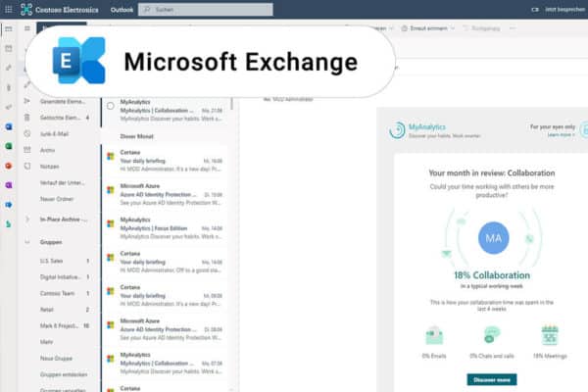
Task: Open the sent items folder icon
Action: (27, 101)
